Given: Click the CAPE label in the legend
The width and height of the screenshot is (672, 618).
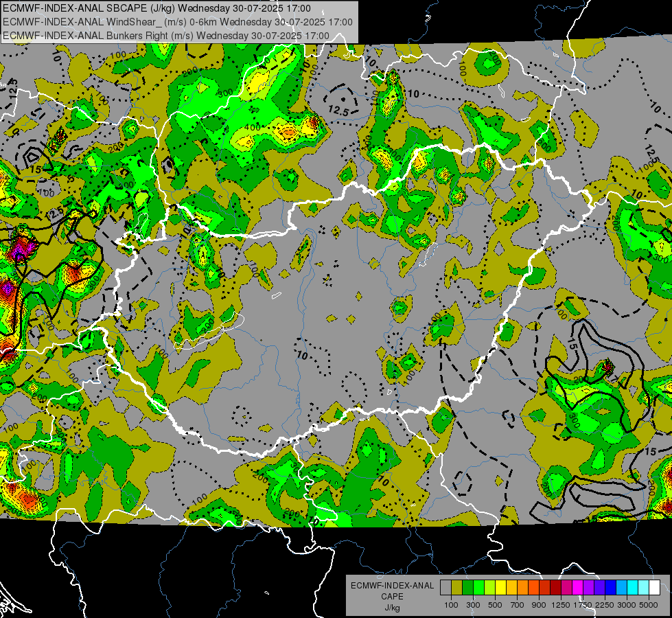Looking at the screenshot, I should (392, 596).
